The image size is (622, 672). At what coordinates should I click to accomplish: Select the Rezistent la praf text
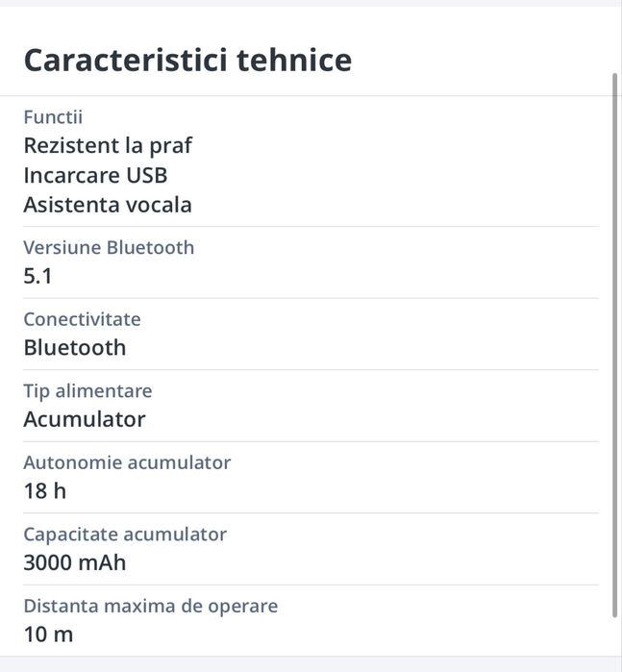point(108,145)
